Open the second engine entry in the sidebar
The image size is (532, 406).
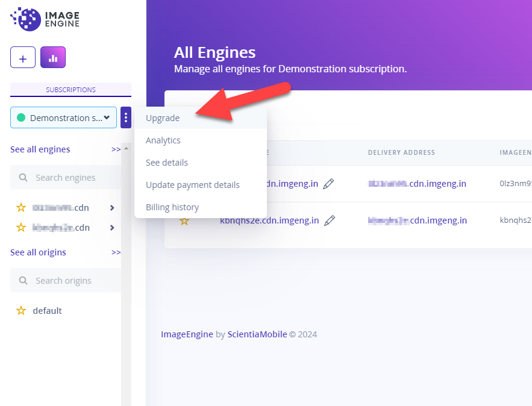point(61,228)
